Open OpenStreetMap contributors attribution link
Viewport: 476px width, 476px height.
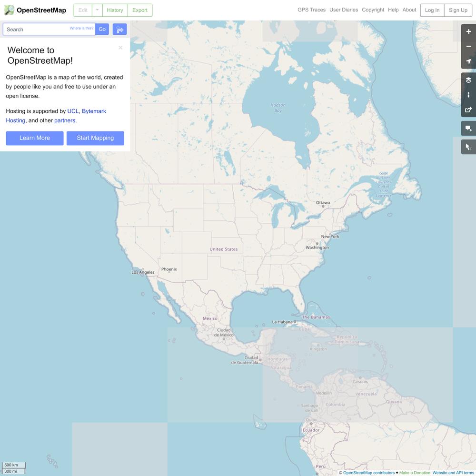point(369,473)
